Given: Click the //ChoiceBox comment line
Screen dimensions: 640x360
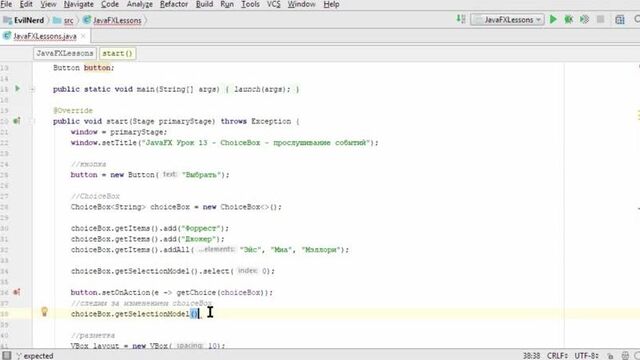Looking at the screenshot, I should 95,196.
